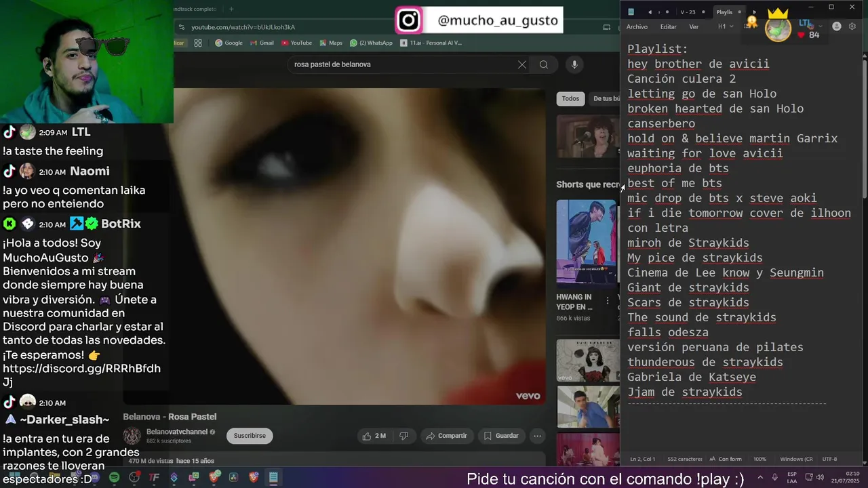
Task: Open the Notepad account profile icon
Action: point(837,26)
